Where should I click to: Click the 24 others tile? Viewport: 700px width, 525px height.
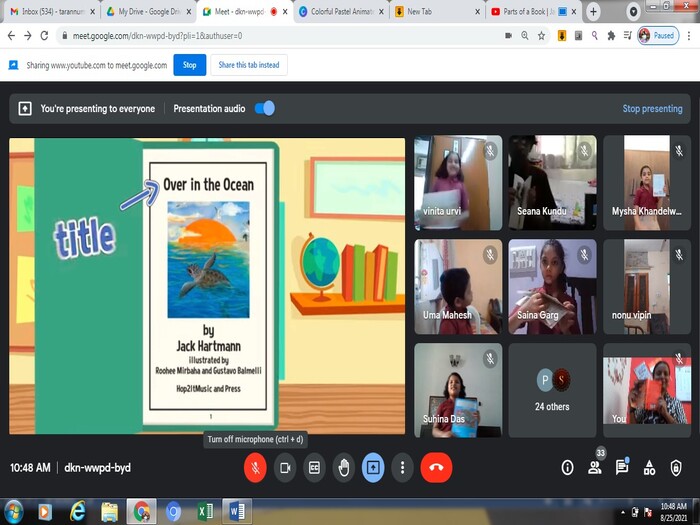click(552, 391)
